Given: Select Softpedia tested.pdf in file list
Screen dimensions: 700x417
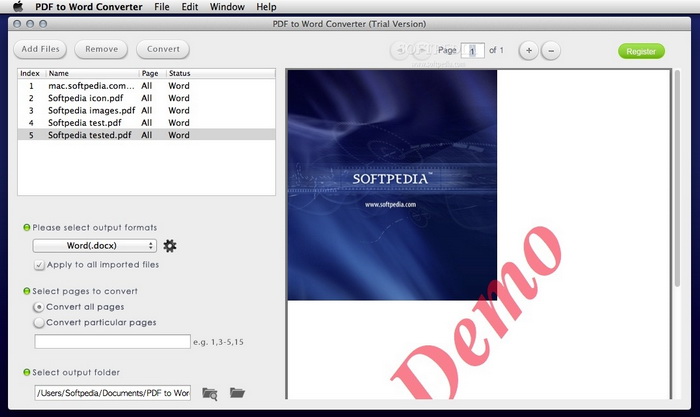Looking at the screenshot, I should coord(146,135).
